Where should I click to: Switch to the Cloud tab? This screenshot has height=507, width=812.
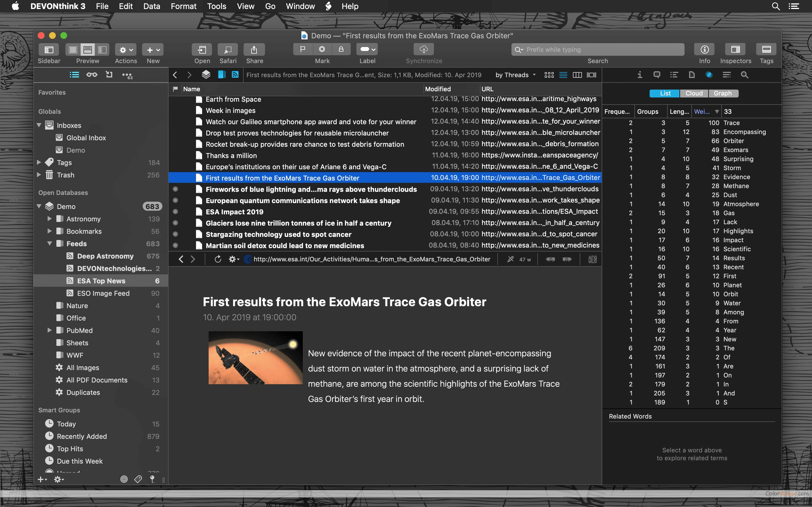[694, 93]
